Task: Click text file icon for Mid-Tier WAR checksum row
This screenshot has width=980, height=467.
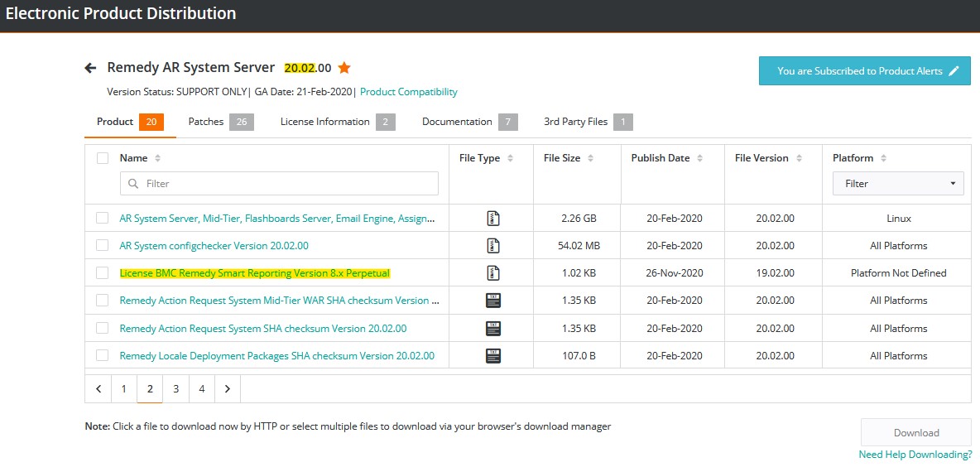Action: tap(493, 301)
